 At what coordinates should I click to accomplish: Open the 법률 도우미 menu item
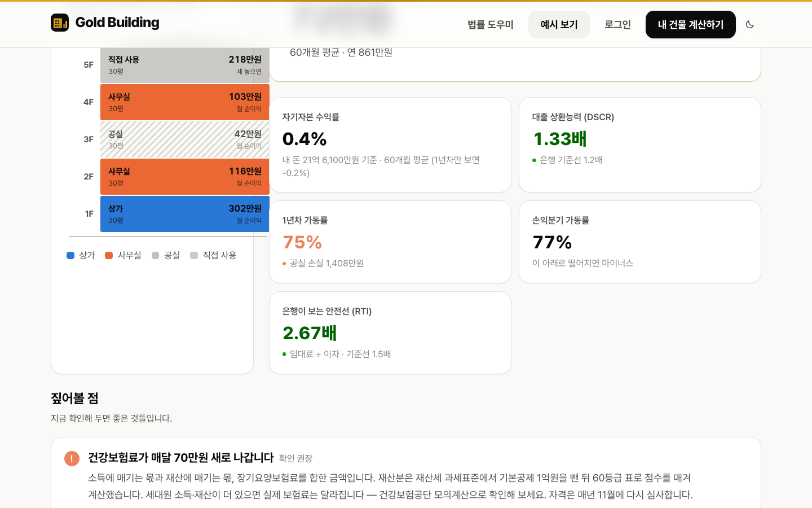point(490,24)
